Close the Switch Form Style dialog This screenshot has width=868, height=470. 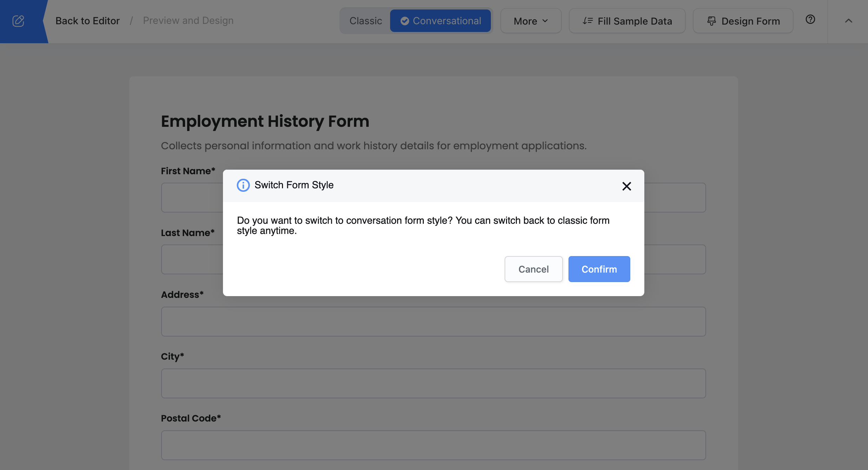[x=626, y=186]
